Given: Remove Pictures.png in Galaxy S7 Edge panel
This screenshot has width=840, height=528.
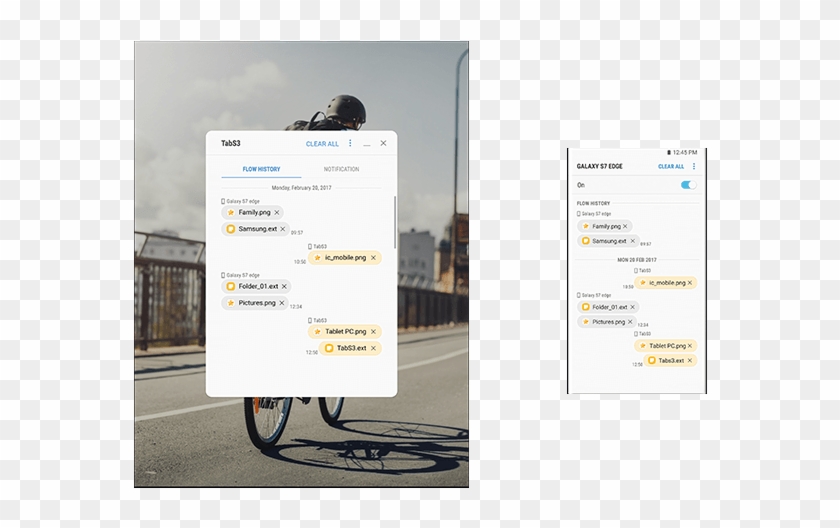Looking at the screenshot, I should (630, 322).
